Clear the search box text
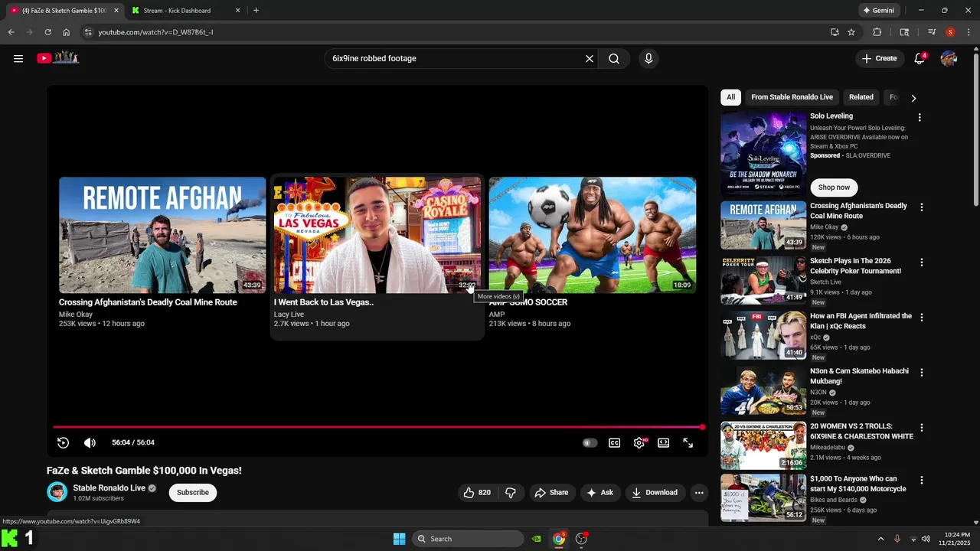The width and height of the screenshot is (980, 551). (x=590, y=58)
